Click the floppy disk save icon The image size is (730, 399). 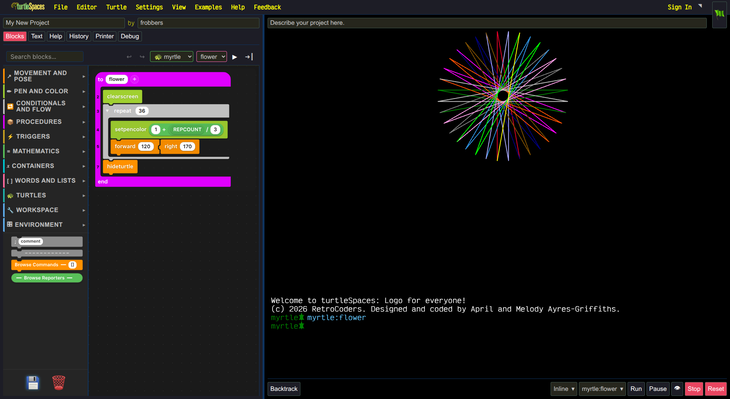pyautogui.click(x=33, y=383)
